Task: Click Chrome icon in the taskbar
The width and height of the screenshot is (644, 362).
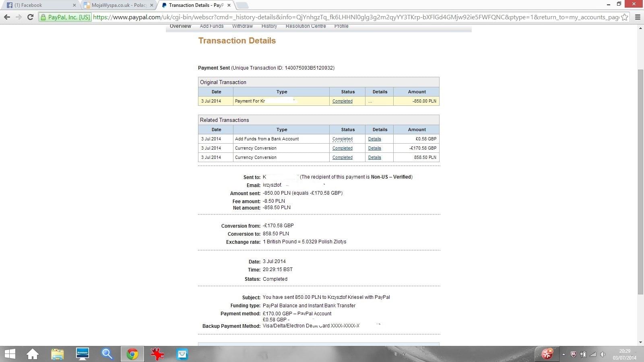Action: coord(132,354)
